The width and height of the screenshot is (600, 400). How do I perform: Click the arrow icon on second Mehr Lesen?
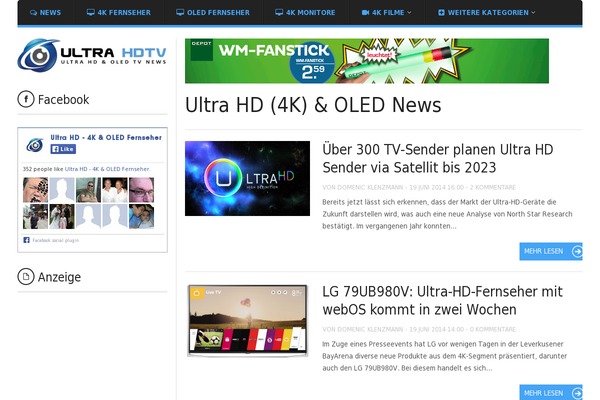tap(577, 393)
